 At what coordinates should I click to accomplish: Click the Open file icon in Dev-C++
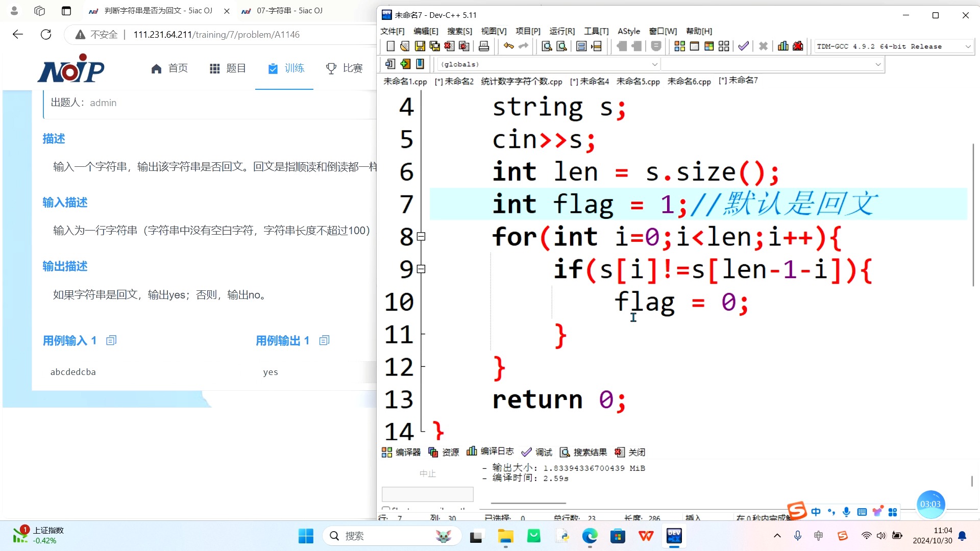pyautogui.click(x=405, y=46)
